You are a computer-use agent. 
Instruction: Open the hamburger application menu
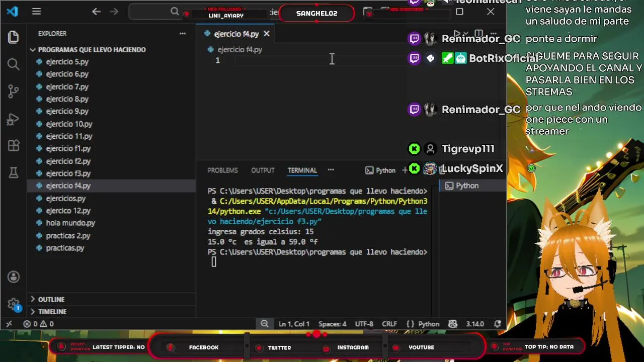click(x=36, y=11)
